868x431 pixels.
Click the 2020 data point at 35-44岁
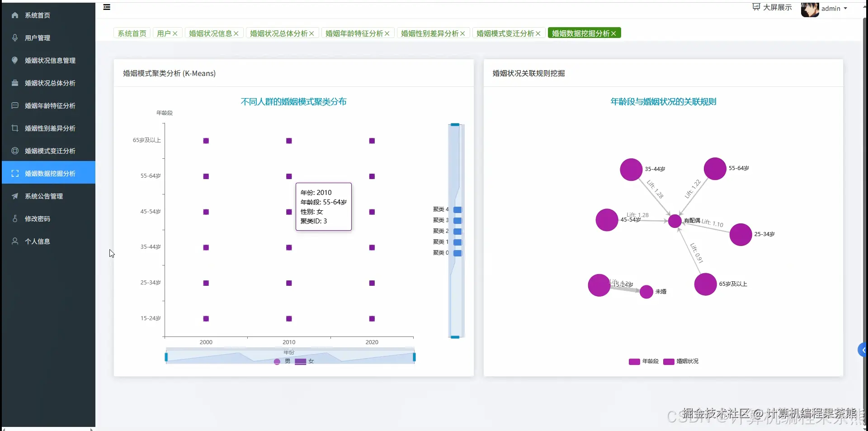(x=372, y=247)
